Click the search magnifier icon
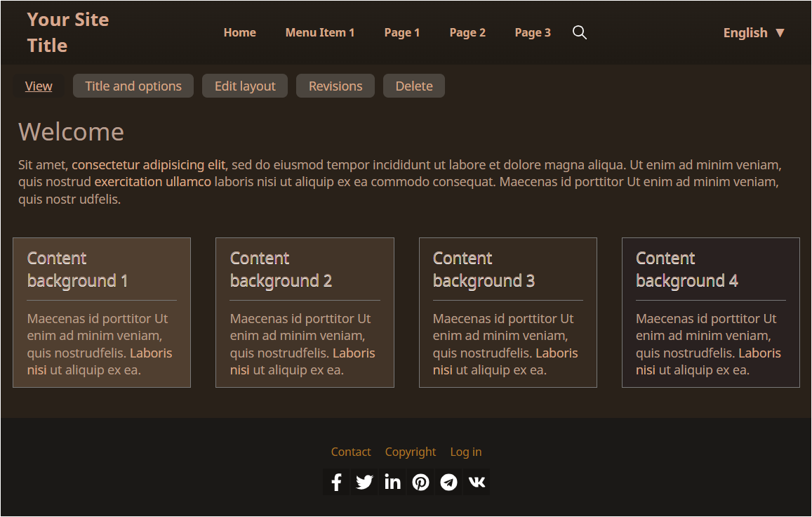 coord(579,32)
